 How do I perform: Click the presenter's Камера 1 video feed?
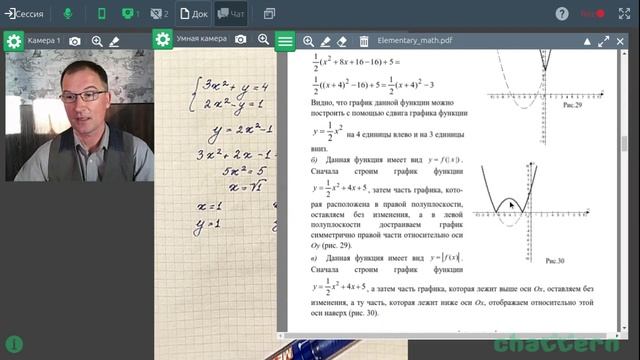pyautogui.click(x=80, y=116)
